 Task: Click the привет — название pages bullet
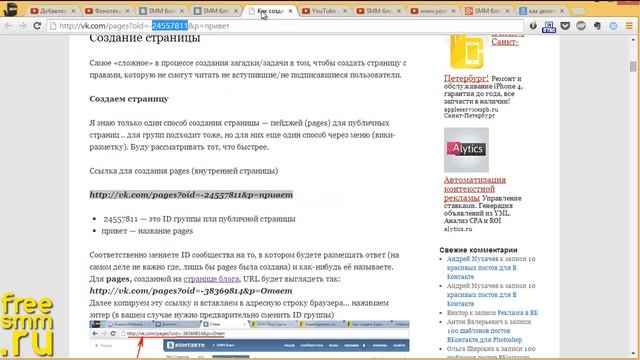point(147,231)
